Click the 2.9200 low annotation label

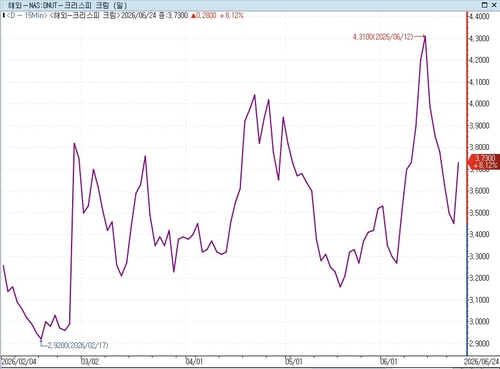tap(78, 345)
